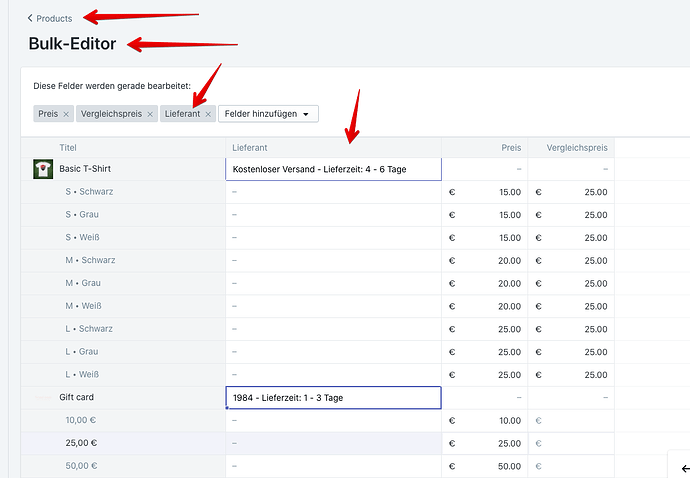Viewport: 690px width, 478px height.
Task: Select the Vergleichspreis cell for L • Weiß
Action: coord(571,375)
